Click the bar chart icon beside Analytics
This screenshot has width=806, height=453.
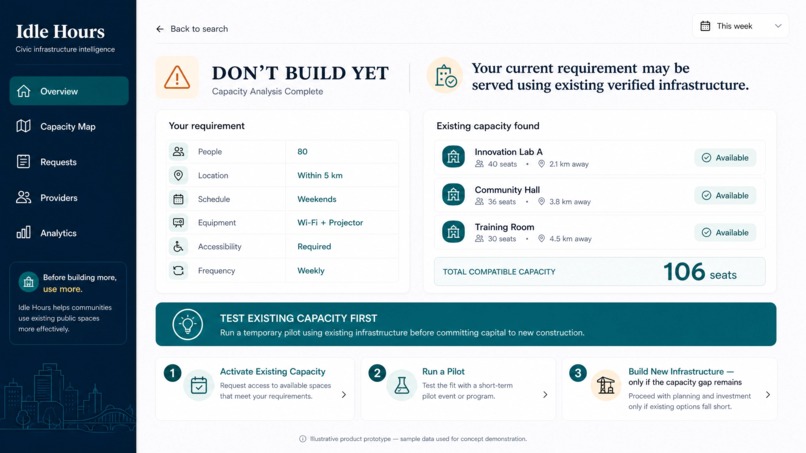coord(24,232)
